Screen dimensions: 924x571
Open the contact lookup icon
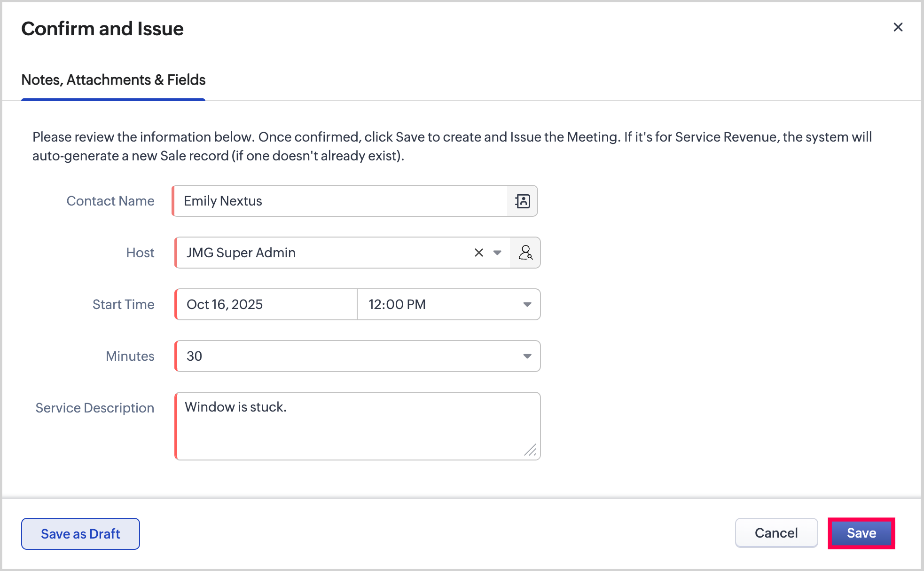coord(522,201)
